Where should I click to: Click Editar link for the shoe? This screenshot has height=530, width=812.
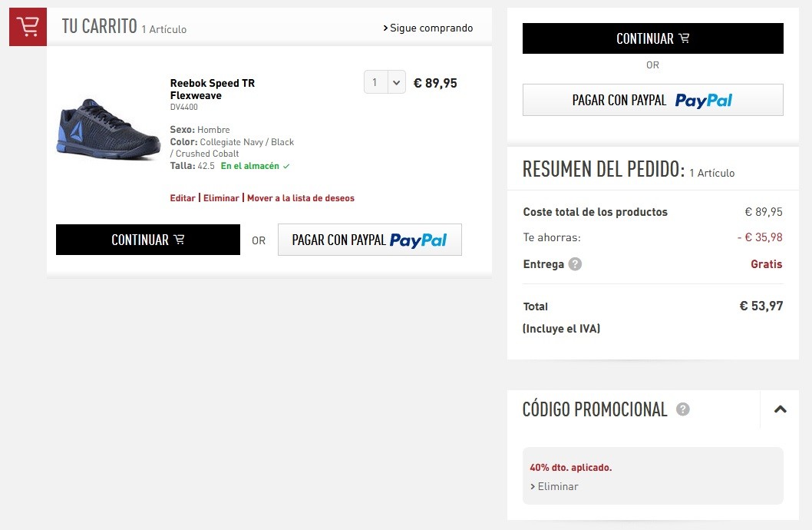pos(183,198)
